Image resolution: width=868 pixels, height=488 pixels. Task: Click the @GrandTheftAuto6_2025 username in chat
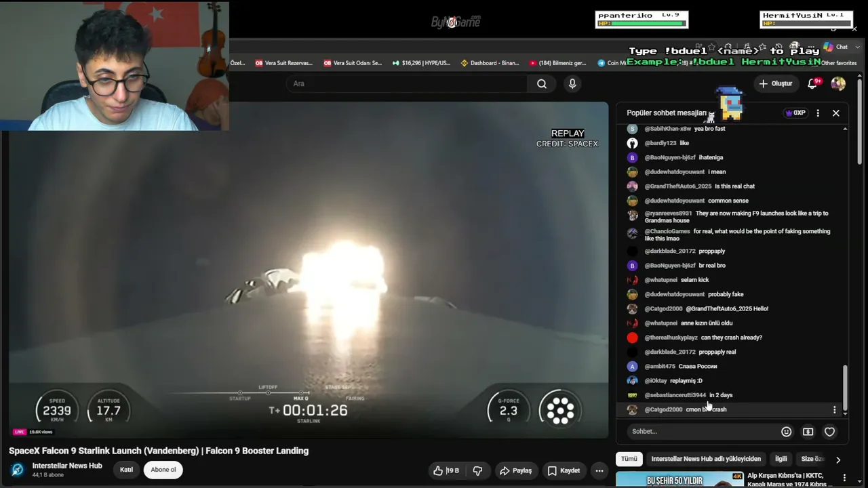coord(678,186)
